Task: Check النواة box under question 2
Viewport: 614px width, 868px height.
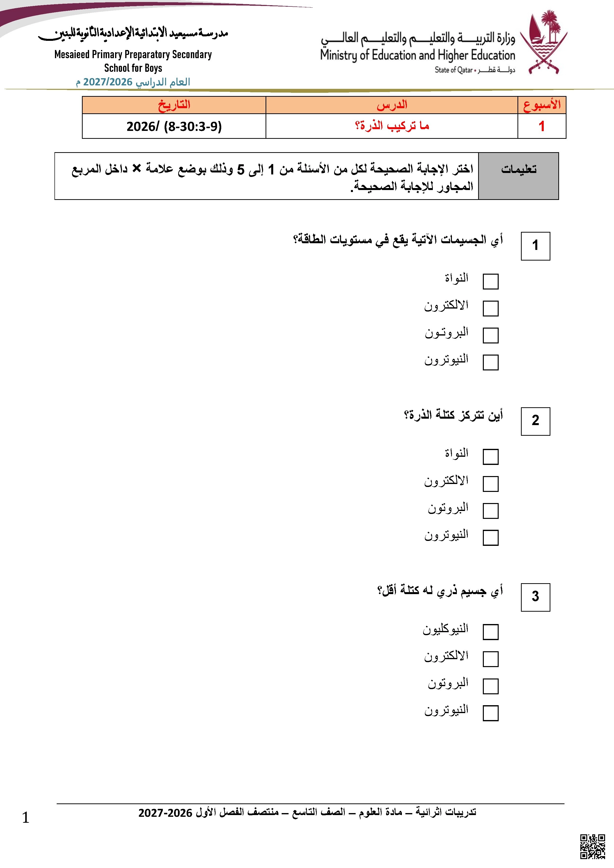Action: click(490, 457)
